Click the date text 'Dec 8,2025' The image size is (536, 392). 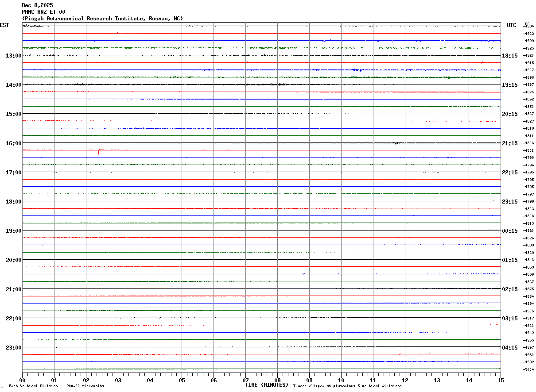37,5
